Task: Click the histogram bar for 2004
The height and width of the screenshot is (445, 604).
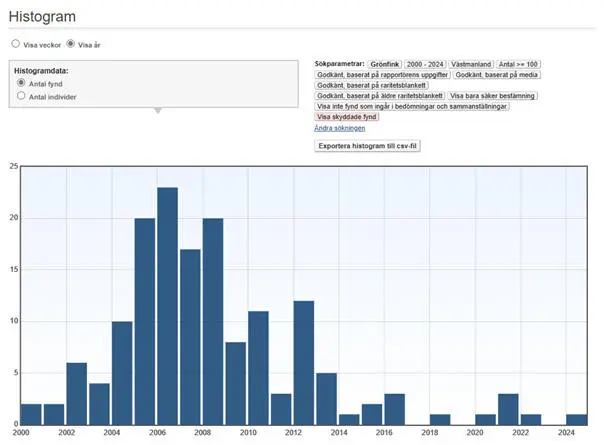Action: tap(122, 371)
